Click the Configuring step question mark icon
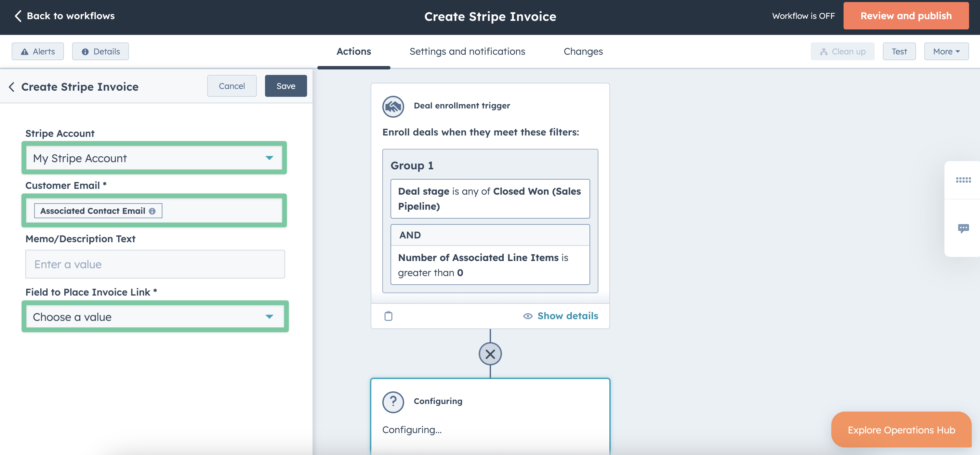This screenshot has height=455, width=980. click(393, 401)
